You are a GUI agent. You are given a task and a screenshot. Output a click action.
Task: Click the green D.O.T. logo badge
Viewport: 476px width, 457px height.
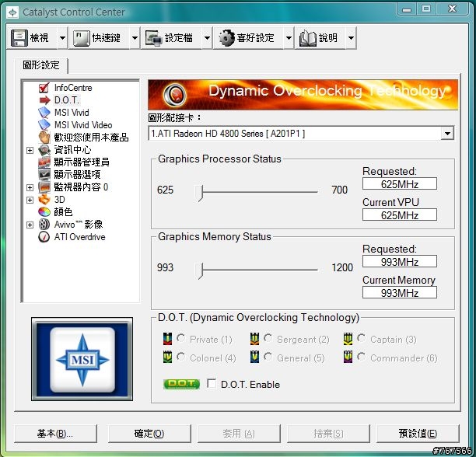point(181,384)
